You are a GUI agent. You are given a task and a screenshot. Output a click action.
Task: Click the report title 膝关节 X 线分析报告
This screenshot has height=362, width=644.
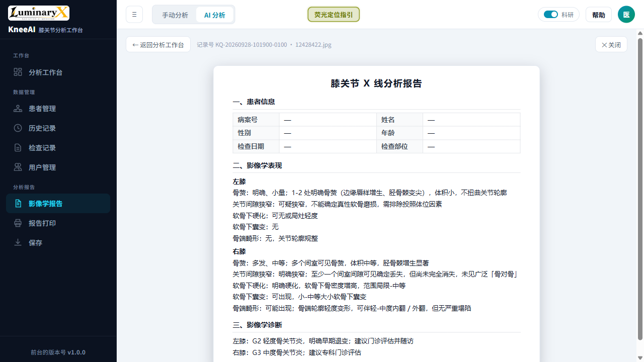coord(376,83)
